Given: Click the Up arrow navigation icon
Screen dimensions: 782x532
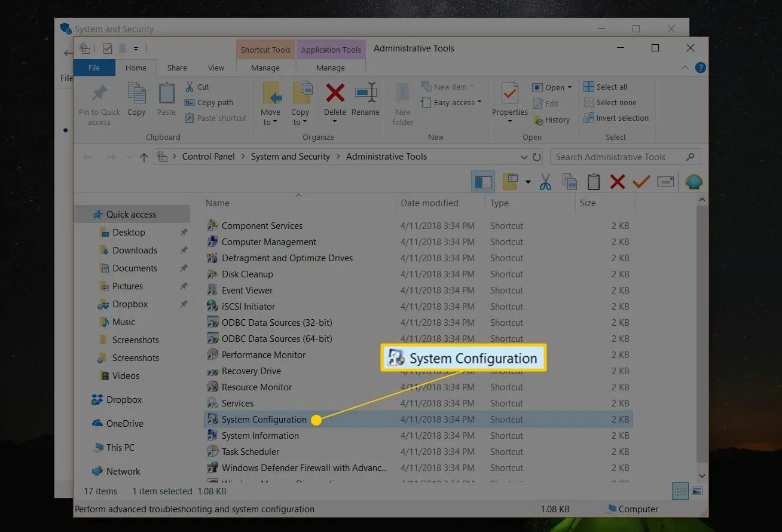Looking at the screenshot, I should (x=143, y=157).
